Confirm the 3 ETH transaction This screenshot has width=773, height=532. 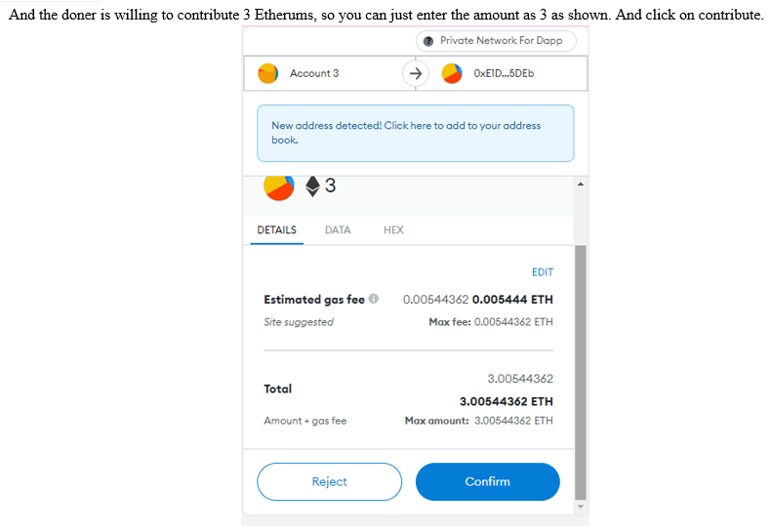point(487,482)
